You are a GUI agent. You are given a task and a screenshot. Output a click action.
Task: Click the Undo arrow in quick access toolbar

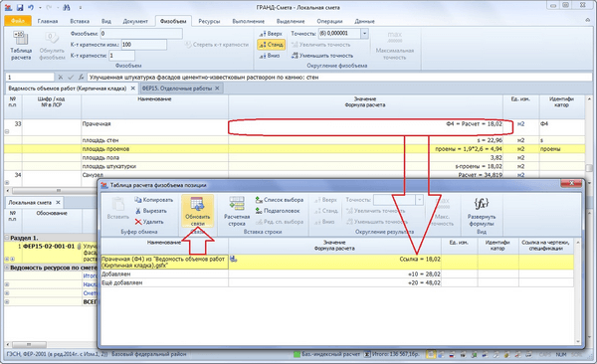coord(31,7)
